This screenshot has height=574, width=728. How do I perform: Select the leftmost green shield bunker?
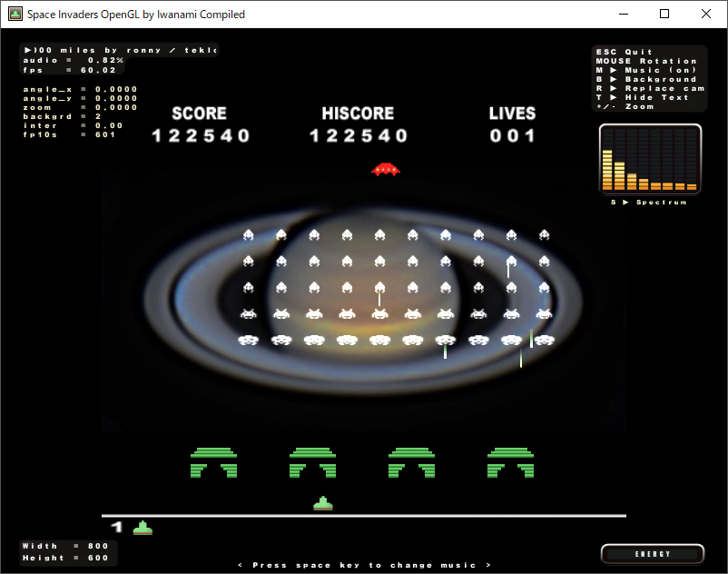(x=213, y=462)
